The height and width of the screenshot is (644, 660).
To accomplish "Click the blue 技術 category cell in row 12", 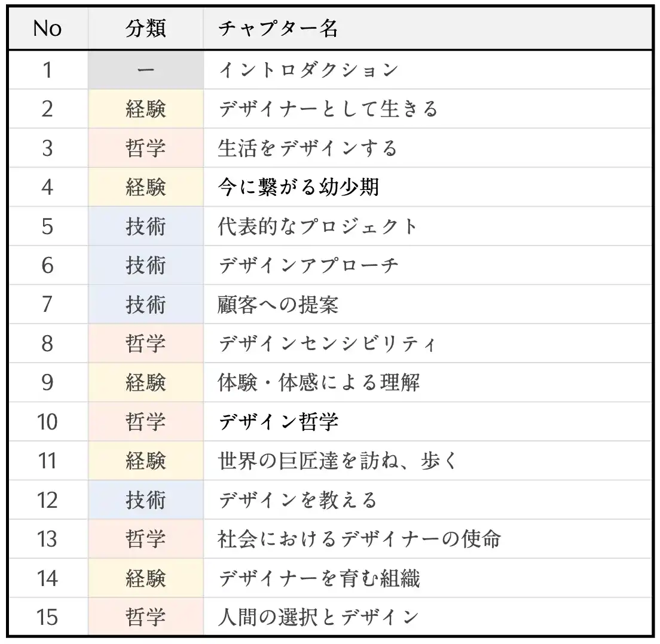I will [x=146, y=500].
